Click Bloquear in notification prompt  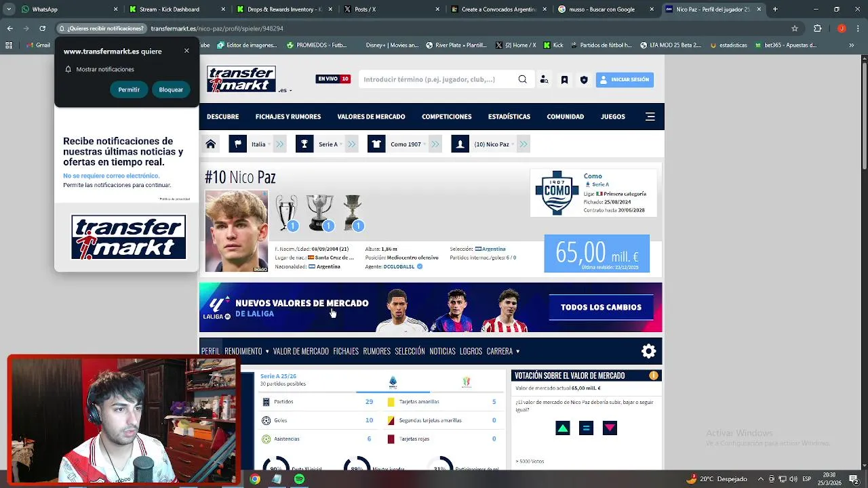(171, 89)
